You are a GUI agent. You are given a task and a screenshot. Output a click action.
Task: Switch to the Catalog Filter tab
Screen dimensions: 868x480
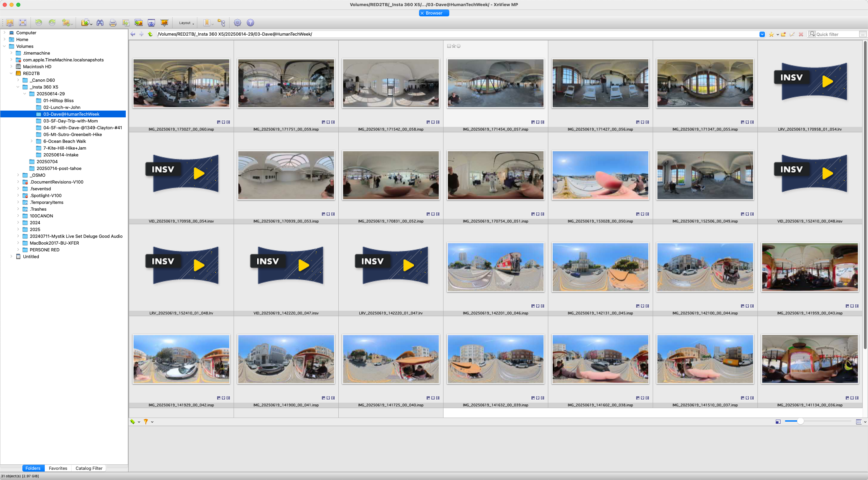[88, 468]
